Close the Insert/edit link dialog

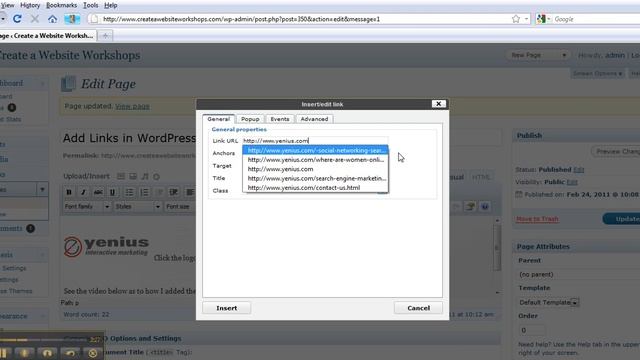pyautogui.click(x=438, y=104)
